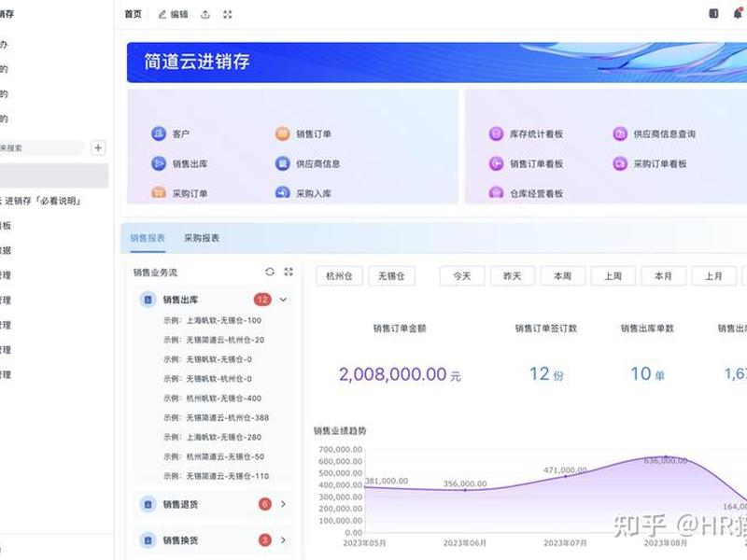Open the 仓库经营看板 icon
The width and height of the screenshot is (747, 560).
pos(496,192)
